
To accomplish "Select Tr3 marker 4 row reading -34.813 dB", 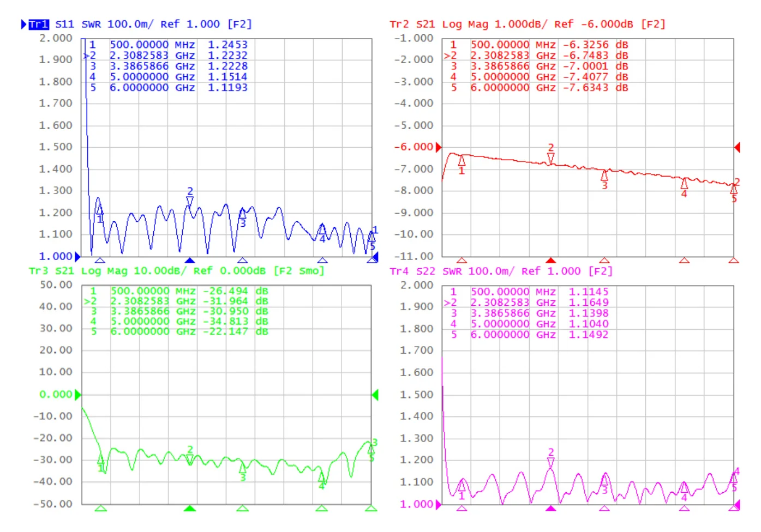I will point(179,322).
